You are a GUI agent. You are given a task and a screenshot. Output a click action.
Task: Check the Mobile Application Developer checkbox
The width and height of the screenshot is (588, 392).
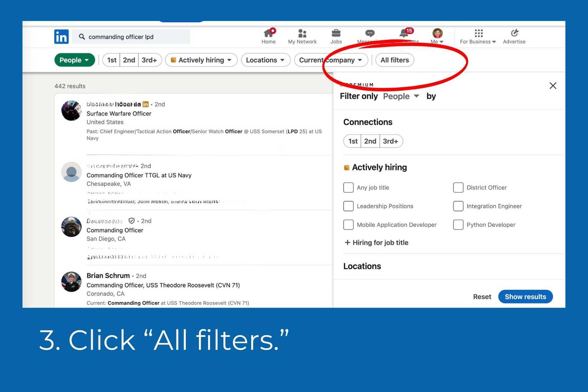348,225
